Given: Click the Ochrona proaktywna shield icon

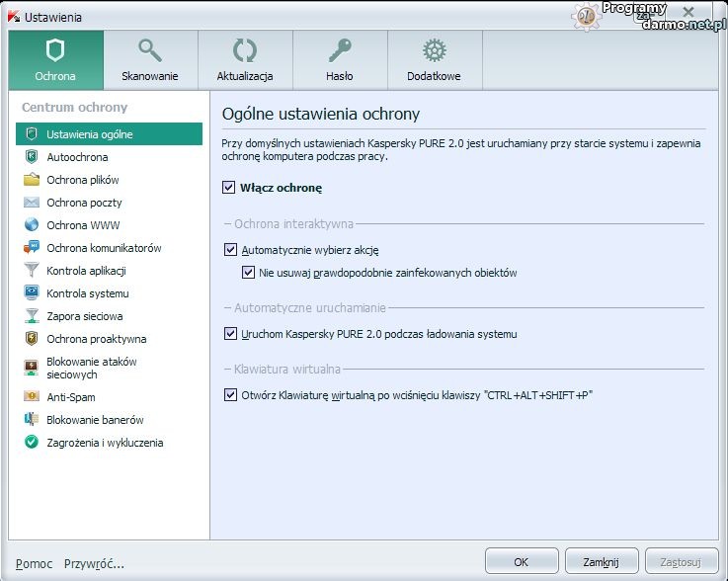Looking at the screenshot, I should coord(32,338).
